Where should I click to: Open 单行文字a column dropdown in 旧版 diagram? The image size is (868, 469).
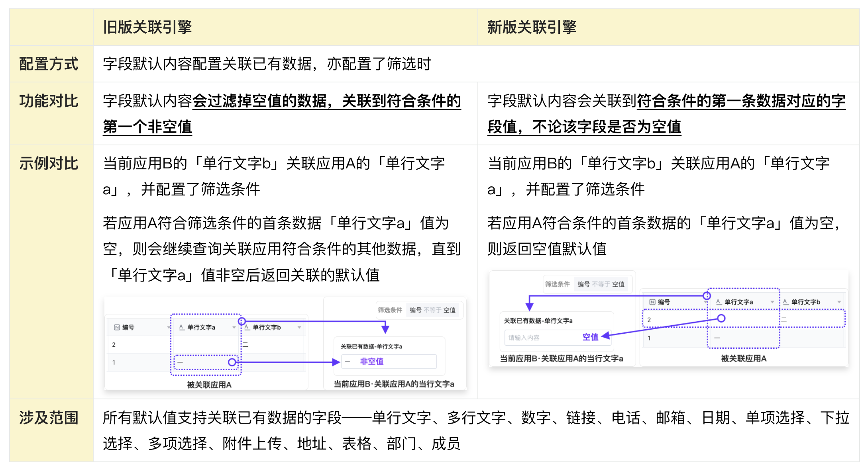(x=234, y=327)
